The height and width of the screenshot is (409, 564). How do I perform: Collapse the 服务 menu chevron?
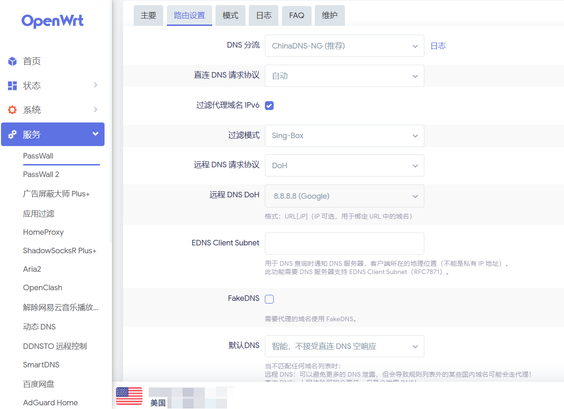95,134
